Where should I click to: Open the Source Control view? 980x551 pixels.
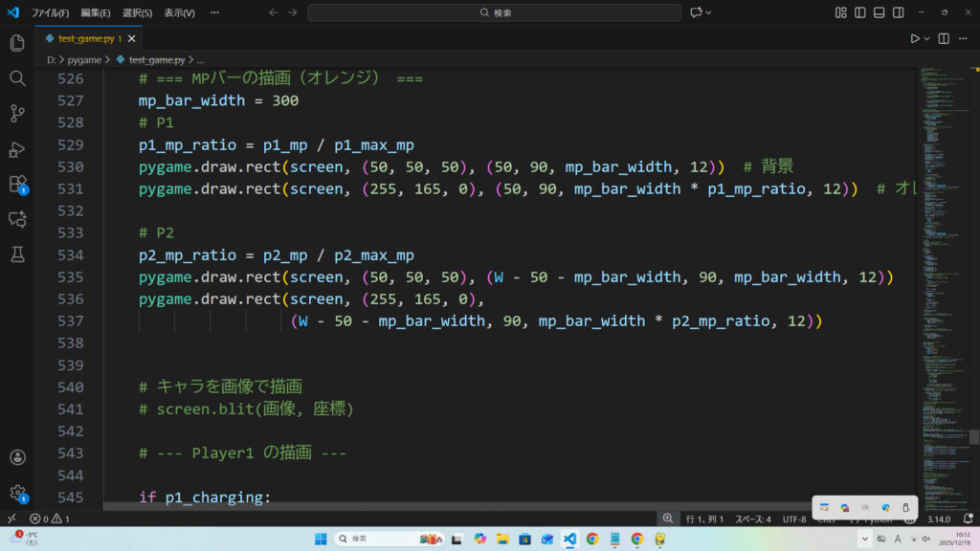[x=16, y=114]
